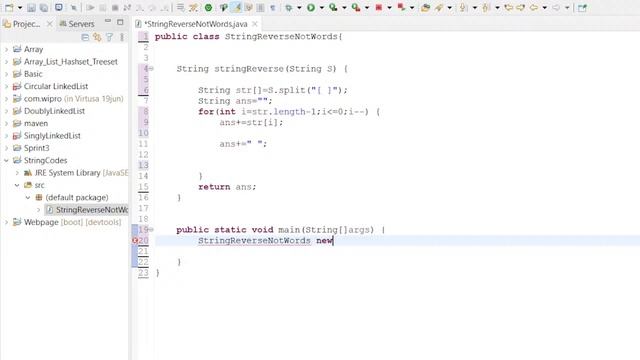Expand the Basic project
This screenshot has width=640, height=360.
tap(7, 74)
